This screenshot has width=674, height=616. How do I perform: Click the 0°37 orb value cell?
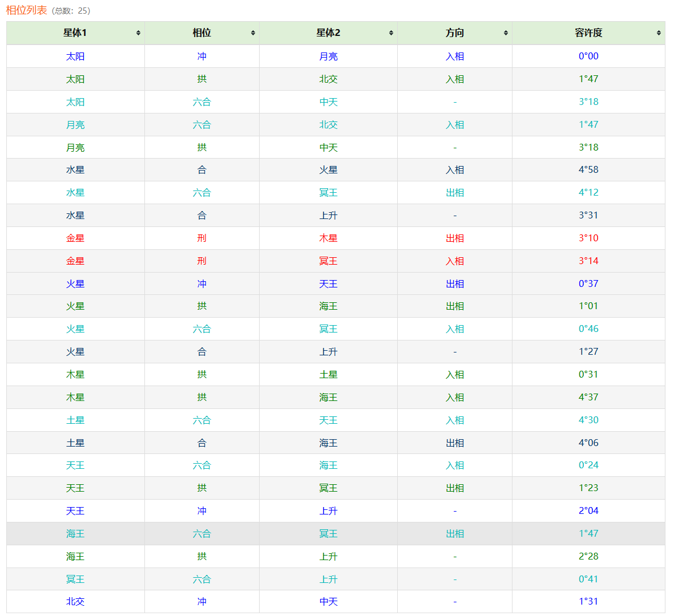click(x=588, y=284)
